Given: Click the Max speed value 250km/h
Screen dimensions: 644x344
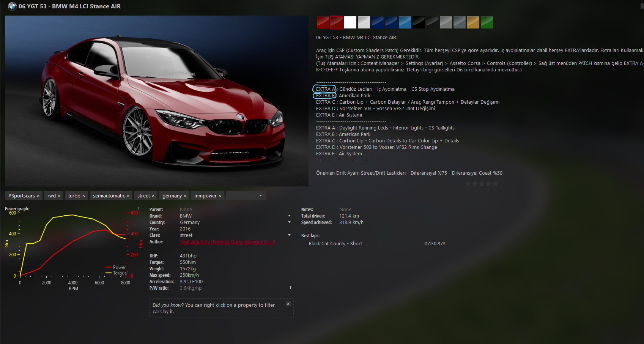Looking at the screenshot, I should (189, 275).
